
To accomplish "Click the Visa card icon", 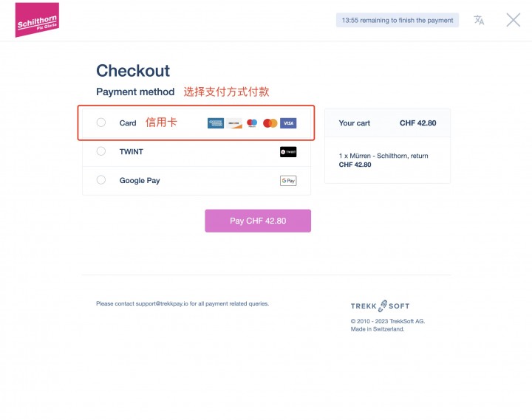I will 288,123.
